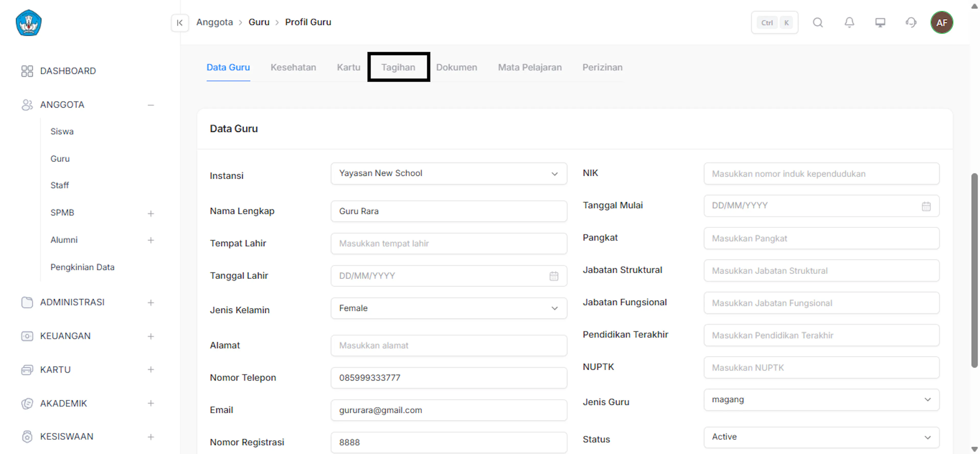Click the Nama Lengkap field
Screen dimensions: 980x454
pyautogui.click(x=449, y=211)
